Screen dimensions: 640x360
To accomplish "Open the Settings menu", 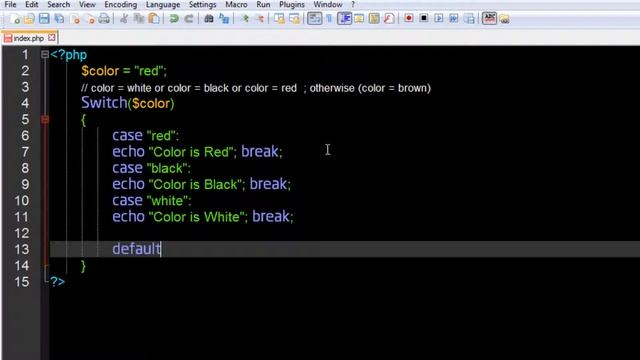I will (x=202, y=5).
